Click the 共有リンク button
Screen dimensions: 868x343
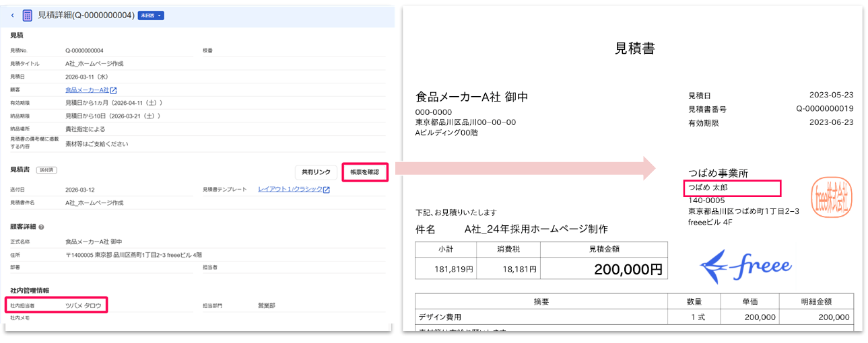coord(316,172)
